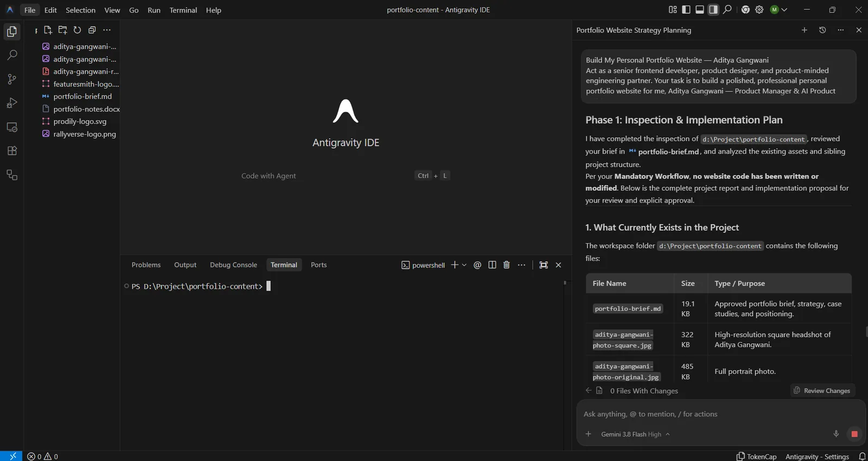Viewport: 868px width, 461px height.
Task: Switch to the Output tab
Action: click(x=185, y=265)
